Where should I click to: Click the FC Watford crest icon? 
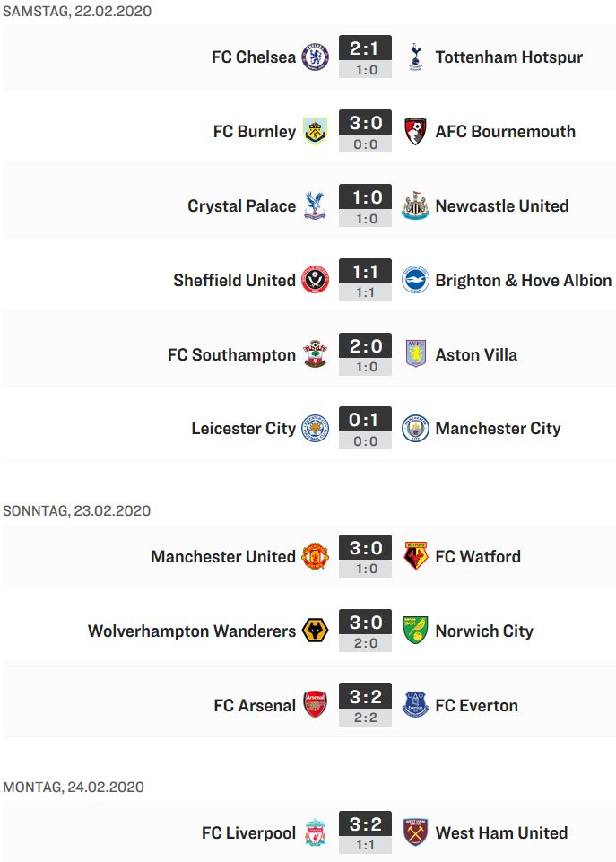point(415,556)
